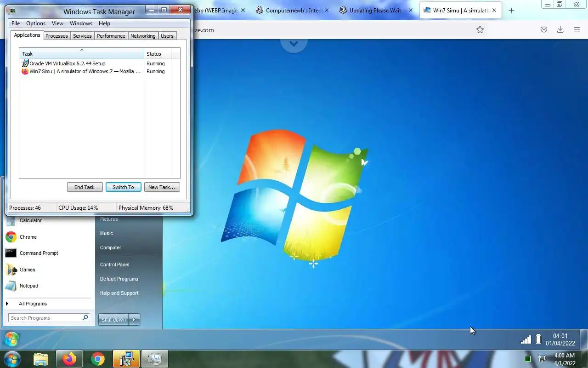Sort tasks by the Status column header

[x=158, y=54]
